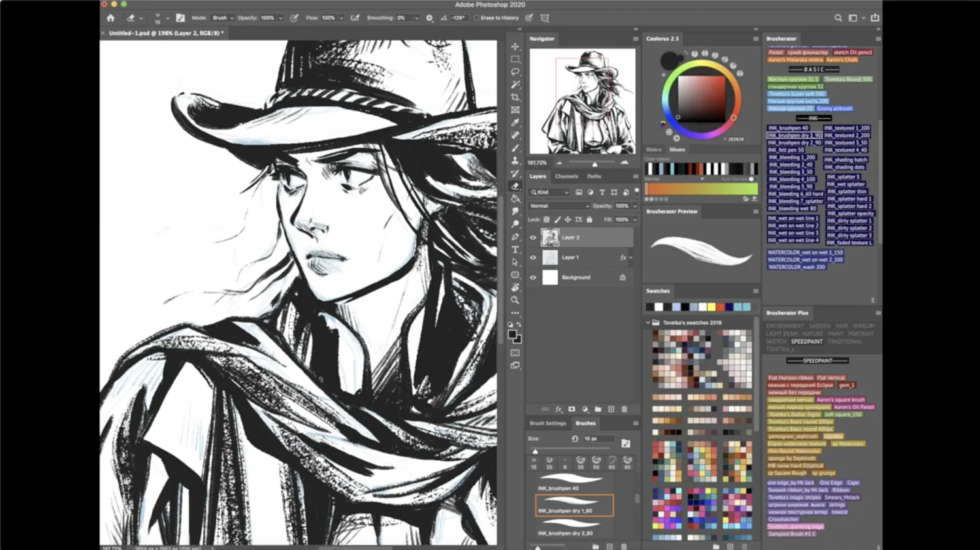Enable Erase to History checkbox
This screenshot has width=980, height=550.
476,18
